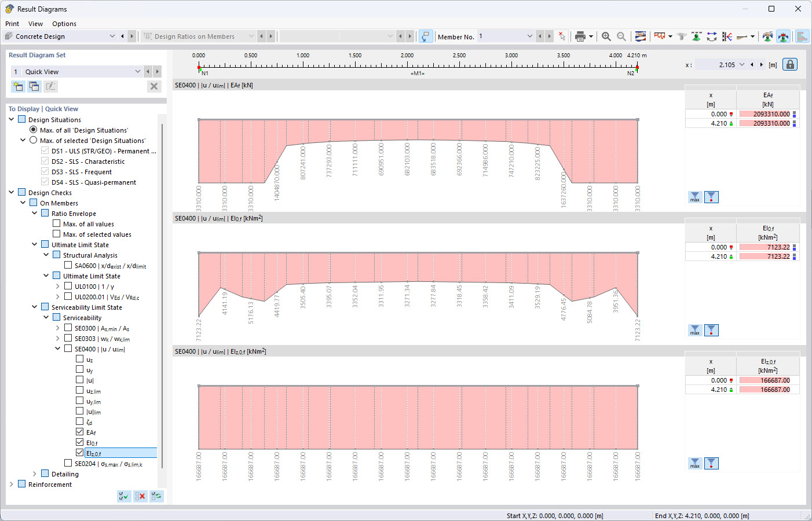Lock the x-location using the padlock icon
Image resolution: width=812 pixels, height=521 pixels.
pyautogui.click(x=790, y=65)
